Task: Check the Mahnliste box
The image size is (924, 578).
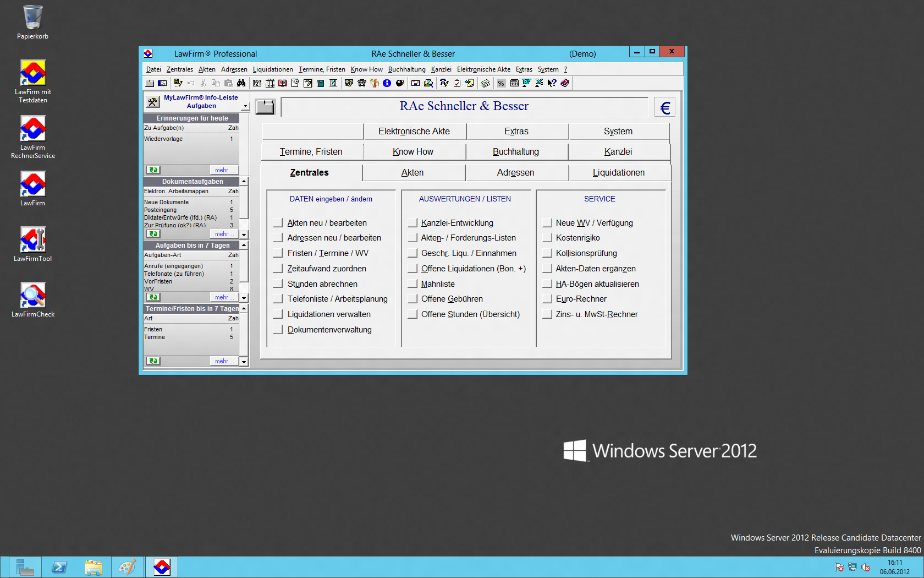Action: tap(412, 284)
